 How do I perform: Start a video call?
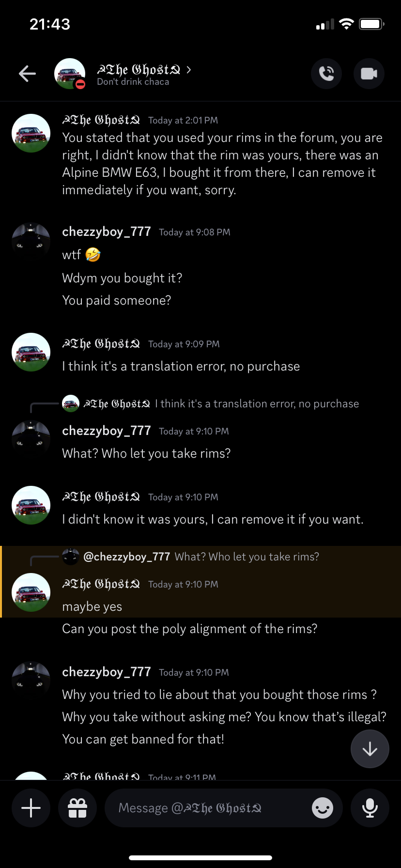(x=369, y=74)
